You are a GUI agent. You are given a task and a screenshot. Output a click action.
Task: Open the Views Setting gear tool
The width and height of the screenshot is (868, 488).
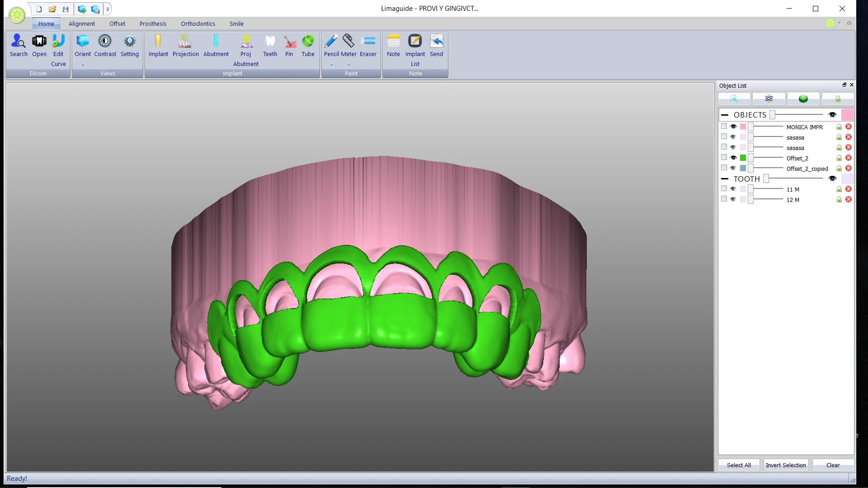tap(130, 45)
